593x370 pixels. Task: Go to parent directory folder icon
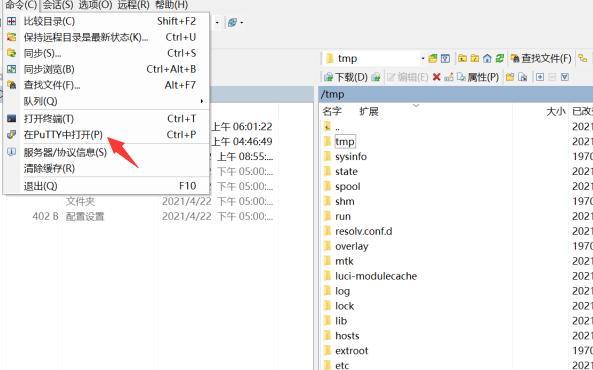pos(462,58)
